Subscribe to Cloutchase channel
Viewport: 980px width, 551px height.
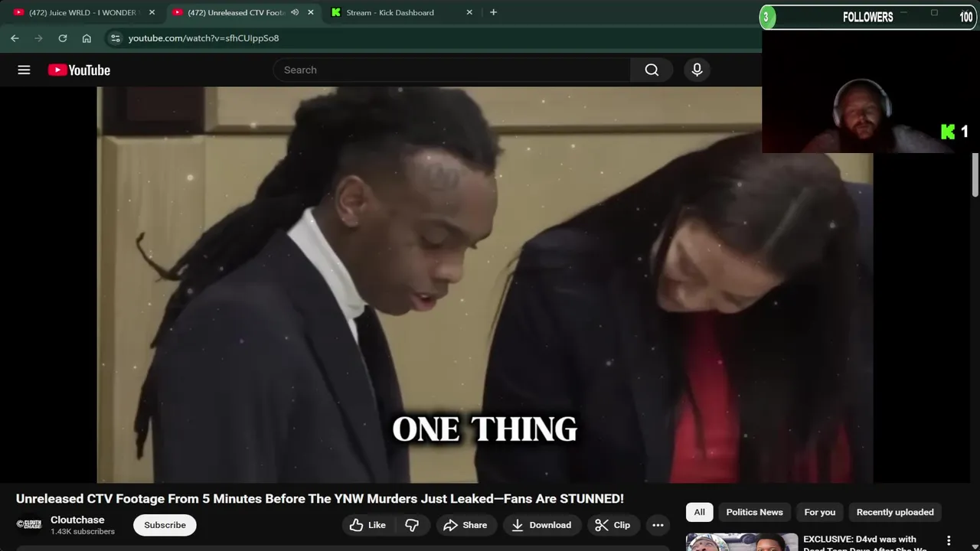[165, 525]
